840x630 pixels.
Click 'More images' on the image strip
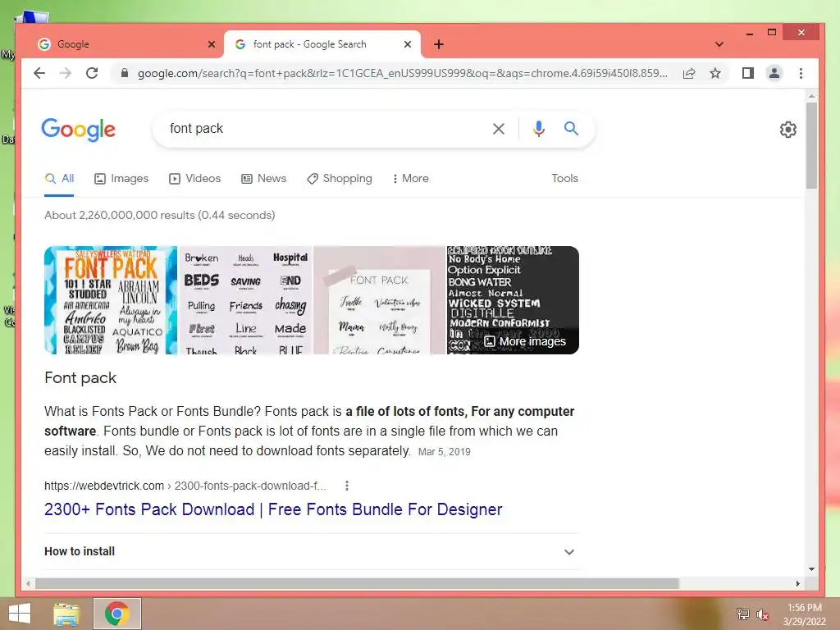[x=524, y=341]
